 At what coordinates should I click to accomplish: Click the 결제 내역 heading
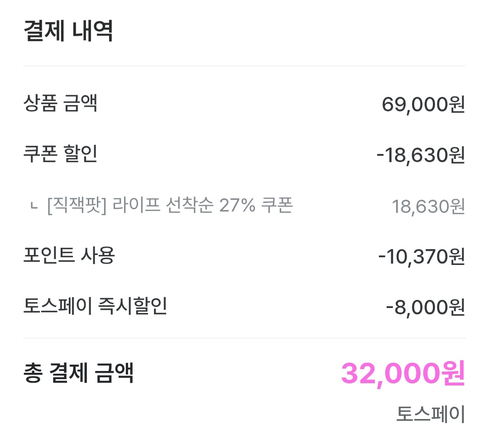click(68, 31)
